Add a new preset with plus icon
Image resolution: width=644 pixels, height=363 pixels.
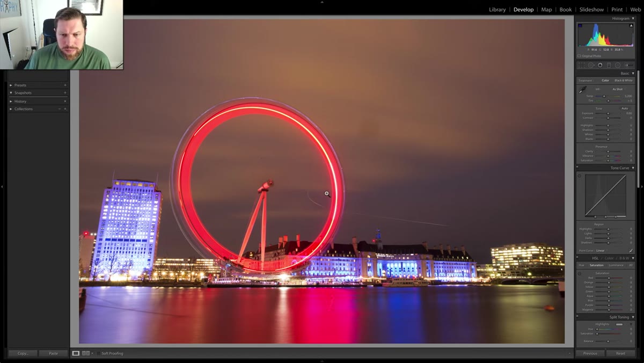click(65, 85)
